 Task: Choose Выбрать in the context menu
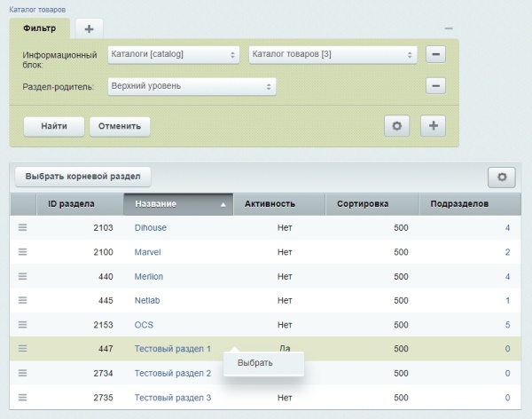(x=255, y=363)
